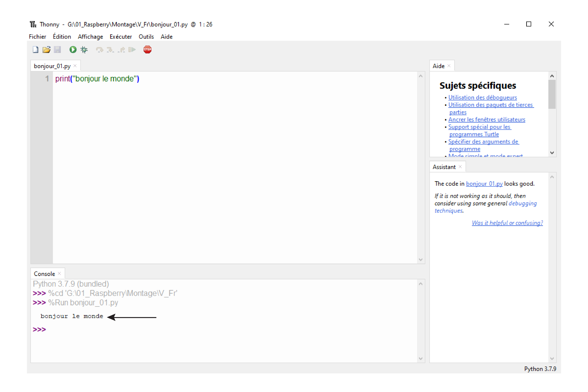
Task: Click the Resume icon in the toolbar
Action: click(x=132, y=50)
